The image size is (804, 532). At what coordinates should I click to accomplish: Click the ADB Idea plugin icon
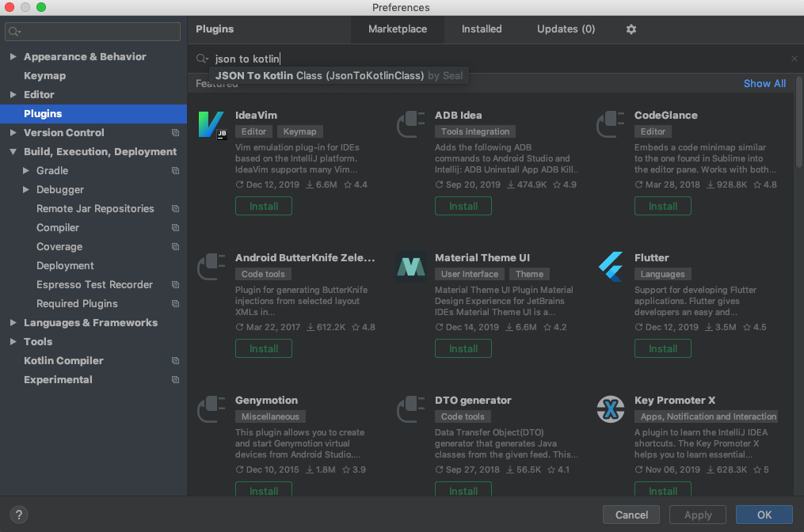(x=411, y=124)
